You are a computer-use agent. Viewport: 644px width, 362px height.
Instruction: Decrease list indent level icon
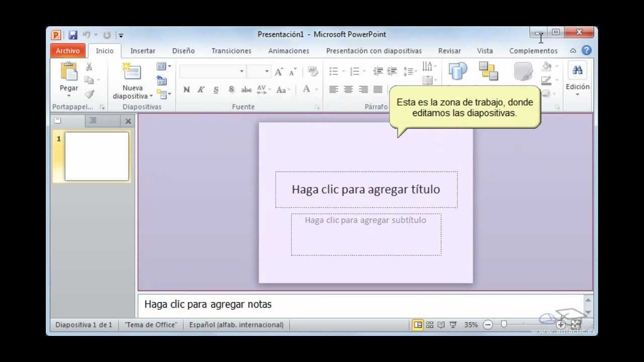pyautogui.click(x=378, y=71)
